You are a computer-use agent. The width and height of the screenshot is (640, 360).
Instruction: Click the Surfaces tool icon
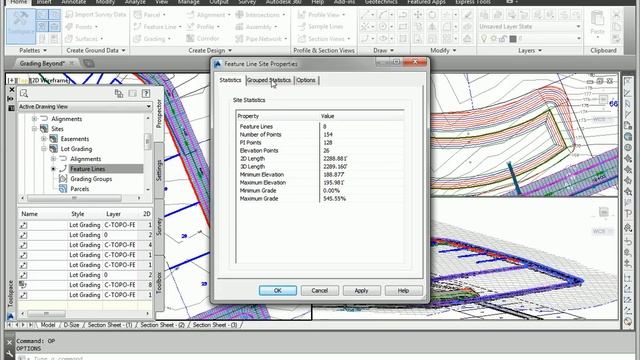69,39
